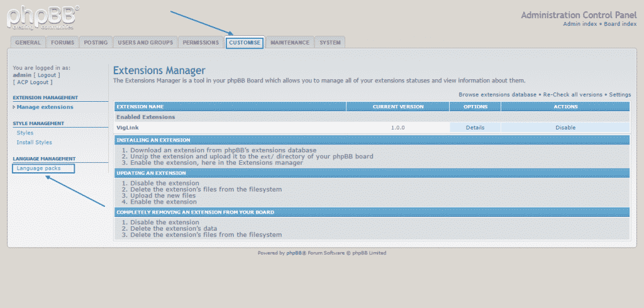644x308 pixels.
Task: Click the Admin index link
Action: [x=580, y=24]
